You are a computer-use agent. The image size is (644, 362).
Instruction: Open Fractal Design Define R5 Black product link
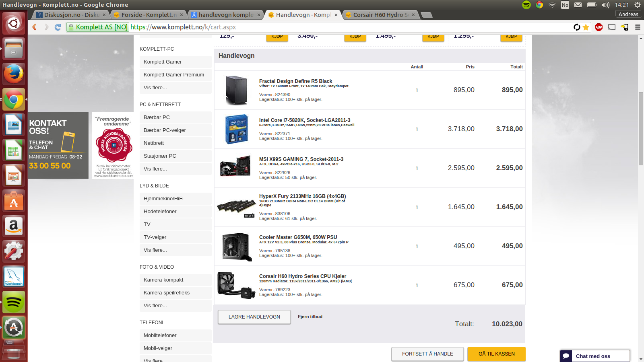point(295,81)
